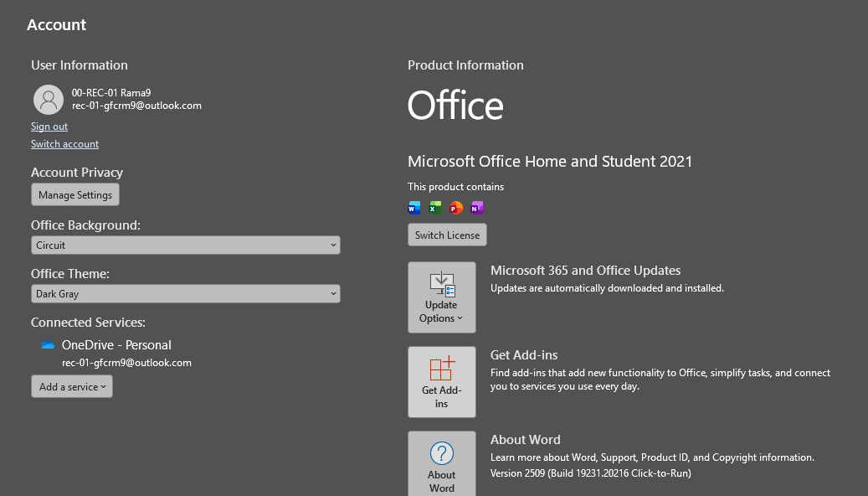Open the Update Options dropdown button
The height and width of the screenshot is (496, 868).
pyautogui.click(x=441, y=297)
